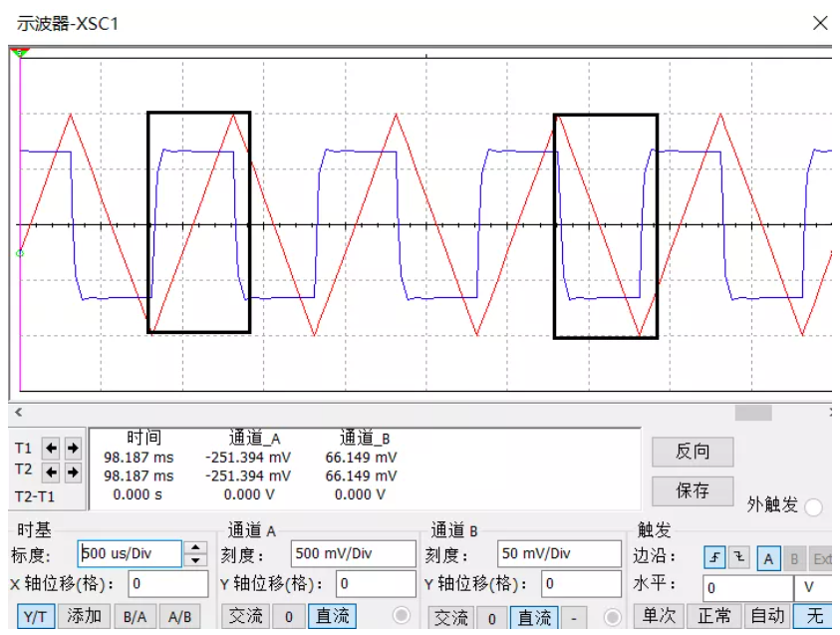The image size is (840, 635).
Task: Set Channel B coupling to 直流 (DC)
Action: [534, 618]
